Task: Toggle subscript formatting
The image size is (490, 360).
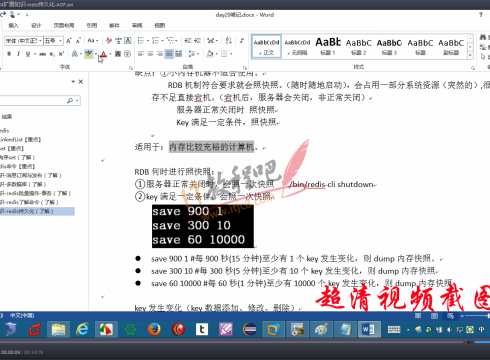Action: (x=52, y=54)
